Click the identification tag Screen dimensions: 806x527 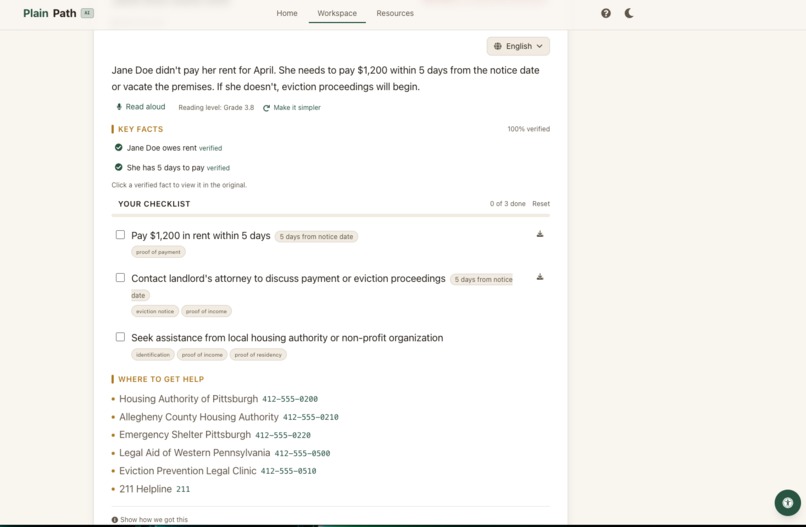coord(153,355)
